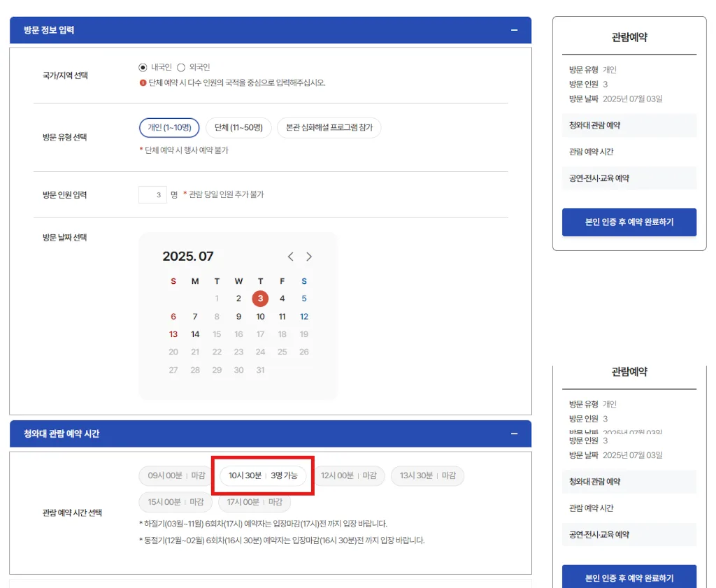The width and height of the screenshot is (716, 588).
Task: Click 공연·전시·교육 예약 row in upper summary panel
Action: [629, 178]
